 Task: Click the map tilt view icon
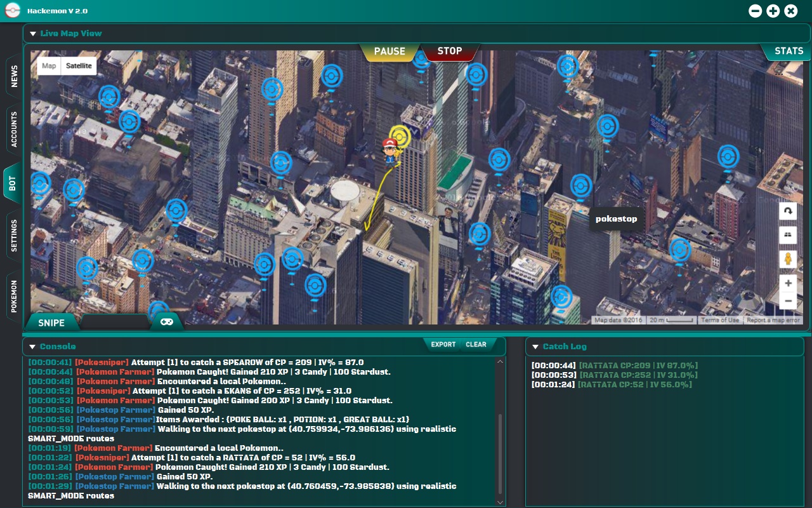[788, 235]
